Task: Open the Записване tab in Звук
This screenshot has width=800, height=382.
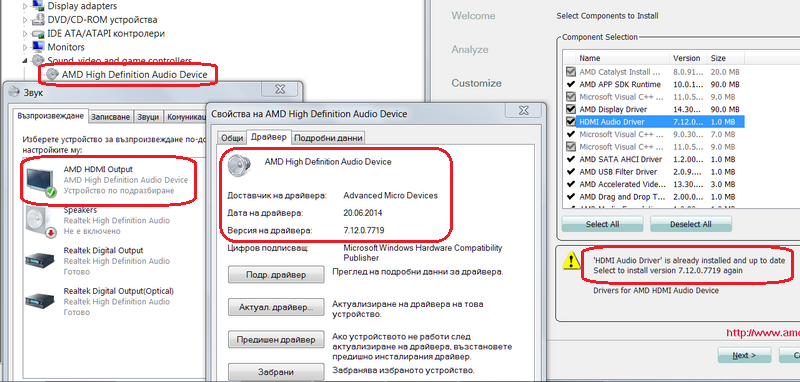Action: tap(111, 117)
